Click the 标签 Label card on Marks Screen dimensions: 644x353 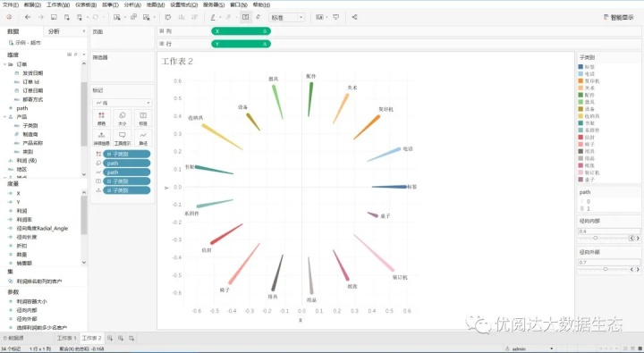(x=143, y=118)
